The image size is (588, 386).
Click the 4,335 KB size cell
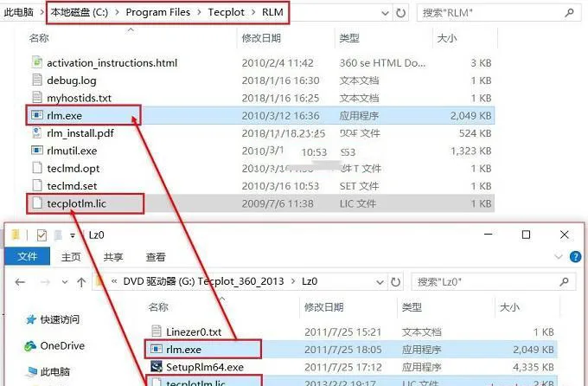click(x=534, y=367)
